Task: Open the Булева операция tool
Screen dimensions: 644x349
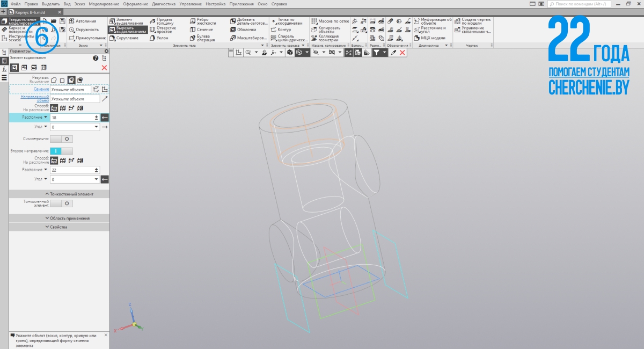Action: point(202,38)
